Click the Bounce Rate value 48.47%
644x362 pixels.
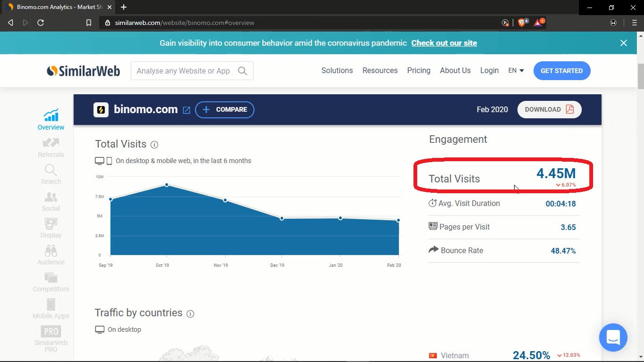coord(563,251)
